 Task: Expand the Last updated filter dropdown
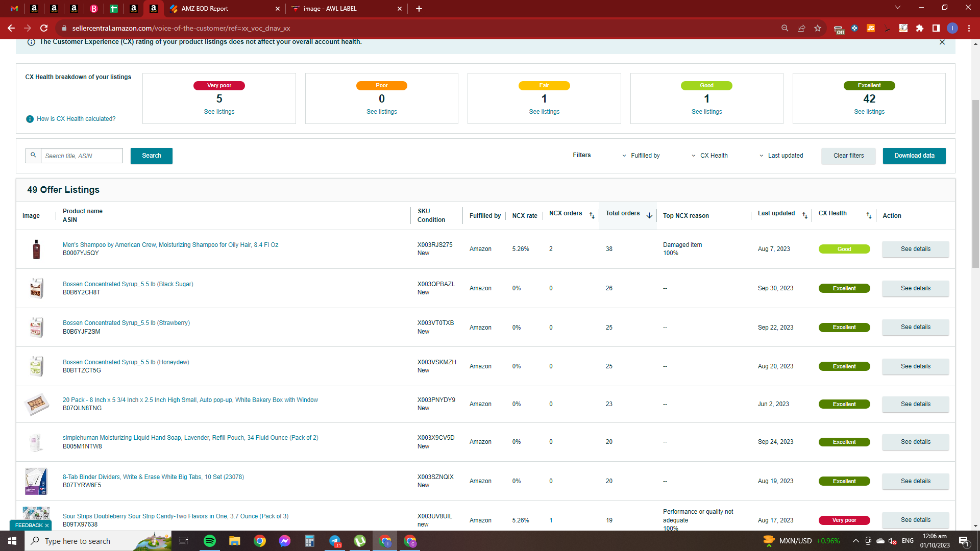click(x=781, y=156)
